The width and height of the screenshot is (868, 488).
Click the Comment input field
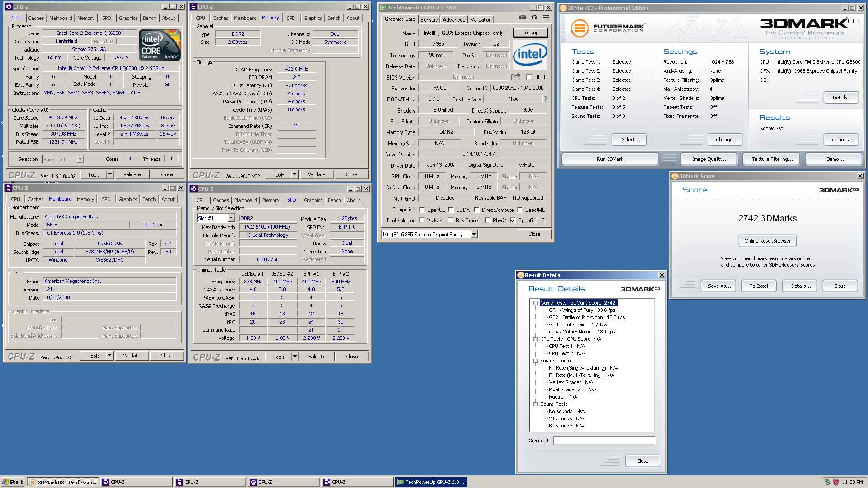(x=604, y=441)
